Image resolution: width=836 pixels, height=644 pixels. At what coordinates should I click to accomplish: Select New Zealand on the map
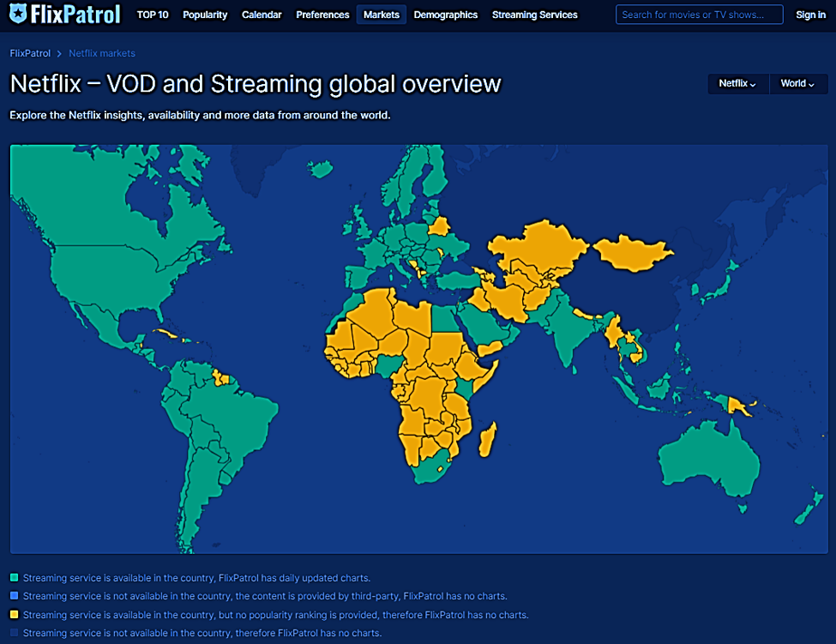(809, 508)
